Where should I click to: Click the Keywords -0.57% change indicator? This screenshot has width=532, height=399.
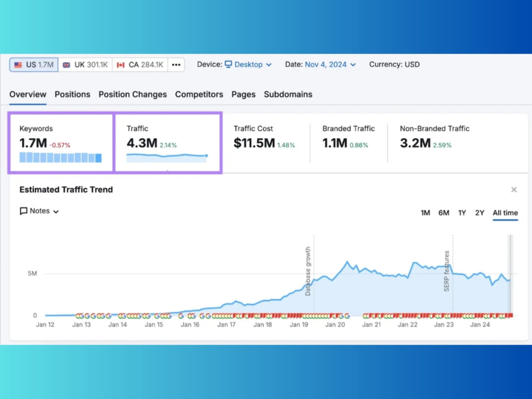[x=60, y=145]
